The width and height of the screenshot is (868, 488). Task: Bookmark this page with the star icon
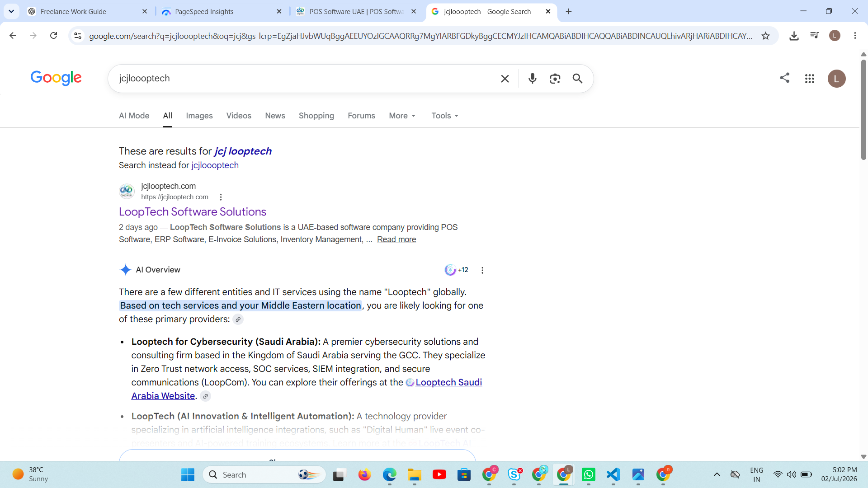(x=765, y=36)
